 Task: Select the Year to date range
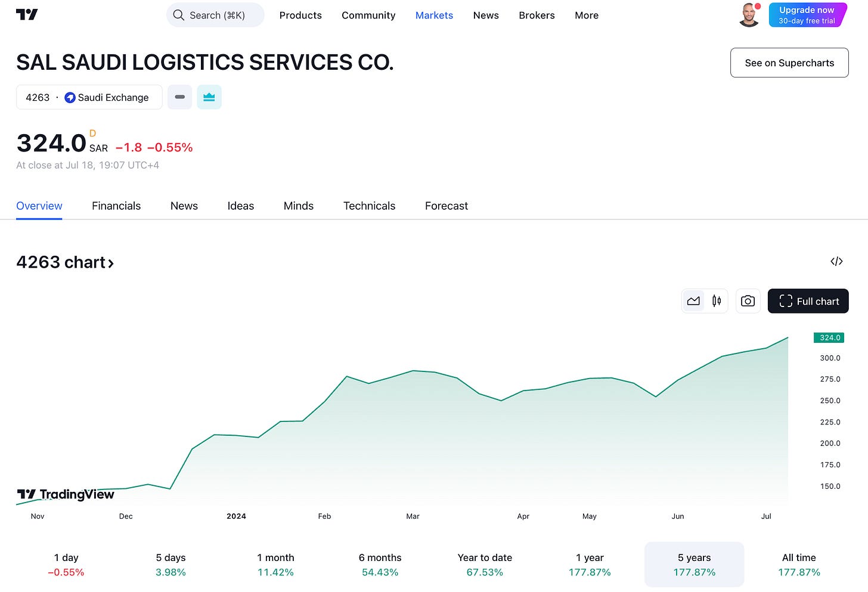[485, 565]
